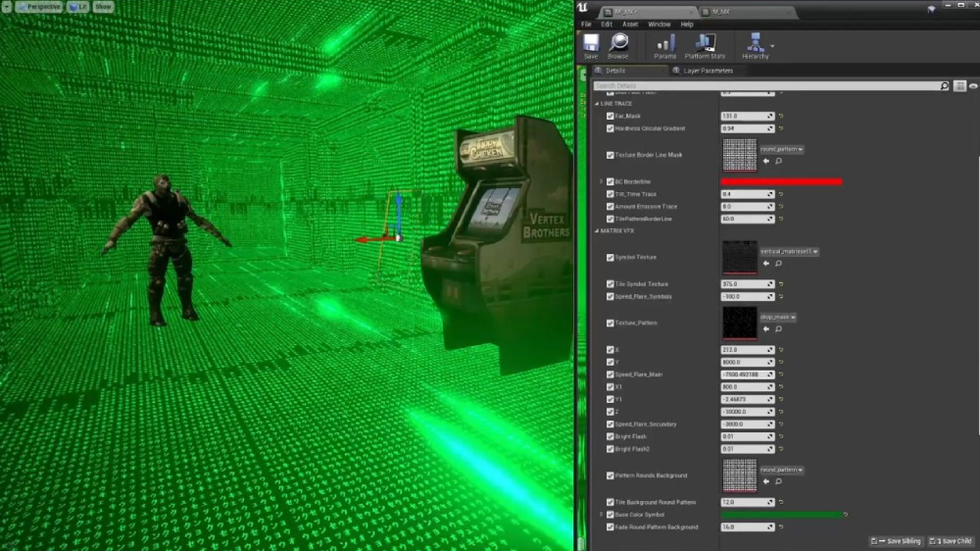
Task: Reset Hardness Circular Gradient to default
Action: [x=781, y=128]
